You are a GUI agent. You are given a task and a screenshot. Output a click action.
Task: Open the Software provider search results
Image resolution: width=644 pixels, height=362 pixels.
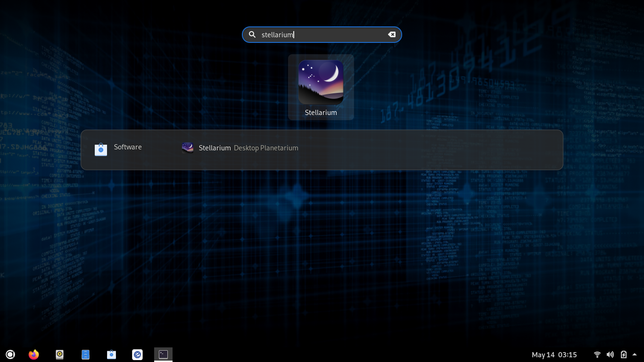tap(118, 149)
